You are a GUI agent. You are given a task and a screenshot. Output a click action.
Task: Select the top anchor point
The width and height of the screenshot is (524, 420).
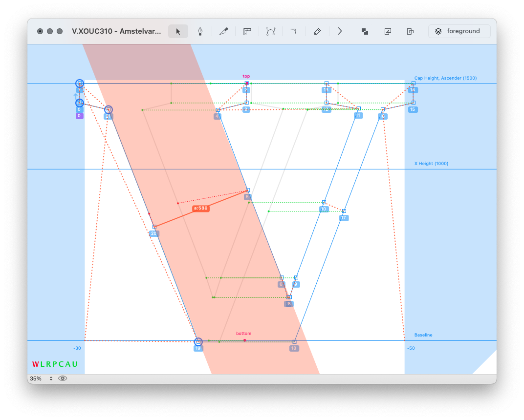coord(247,84)
